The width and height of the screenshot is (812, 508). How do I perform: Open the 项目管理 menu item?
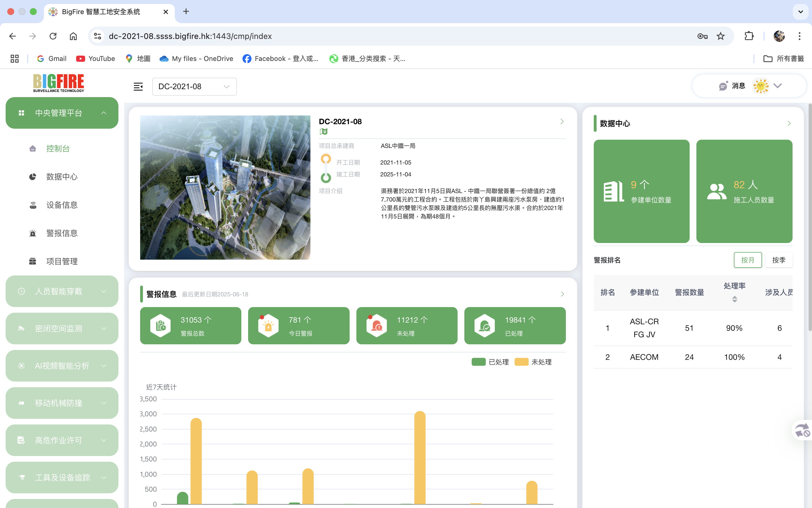(x=62, y=261)
